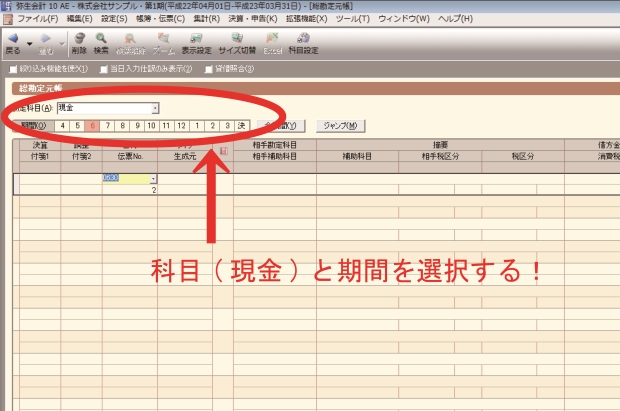Image resolution: width=620 pixels, height=411 pixels.
Task: Select month 4 in period bar
Action: 62,126
